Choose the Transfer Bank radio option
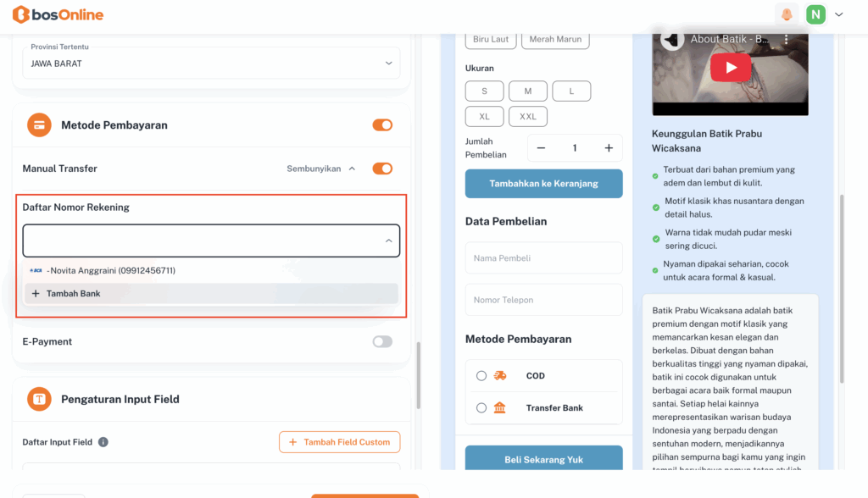 (x=481, y=408)
